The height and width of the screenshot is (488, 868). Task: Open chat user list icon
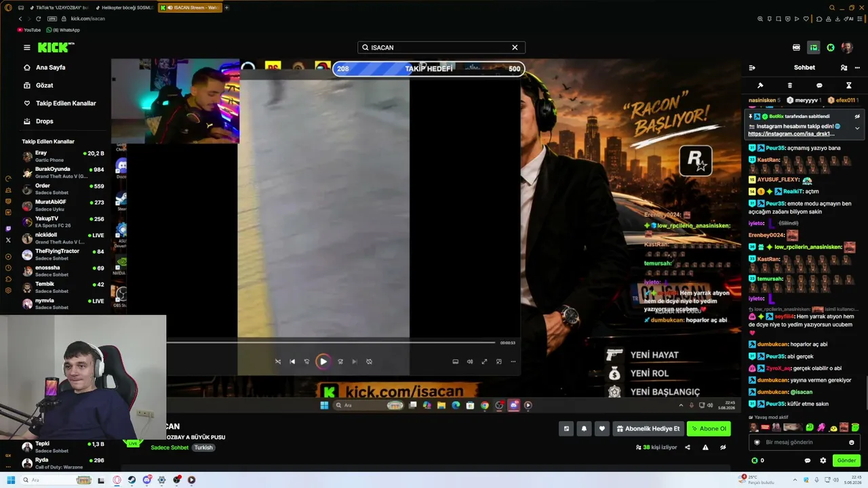pyautogui.click(x=844, y=68)
